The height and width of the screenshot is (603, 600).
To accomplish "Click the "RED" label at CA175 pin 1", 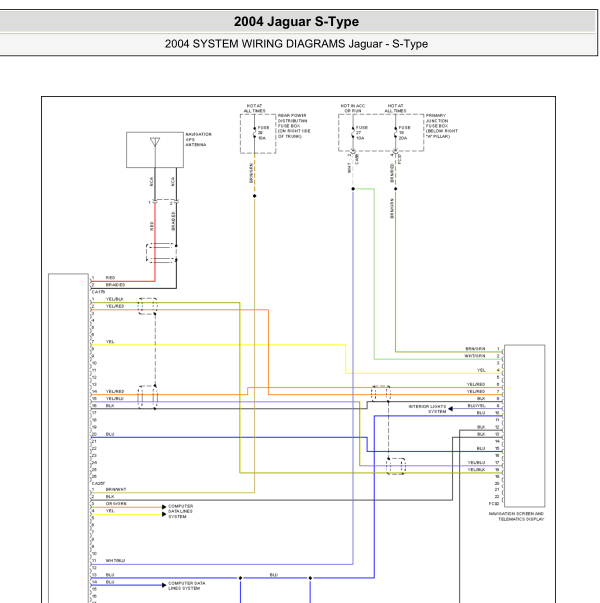I will (x=110, y=278).
